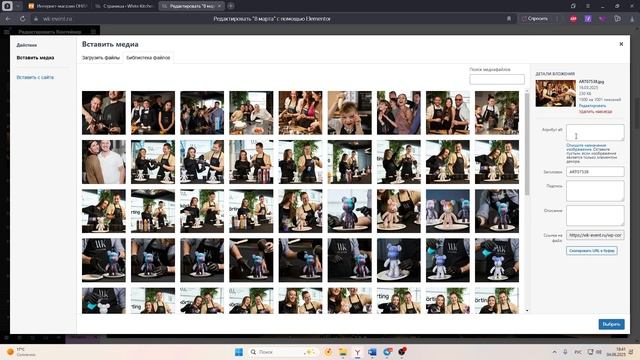Click the site address in the URL bar
640x360 pixels.
click(x=58, y=19)
